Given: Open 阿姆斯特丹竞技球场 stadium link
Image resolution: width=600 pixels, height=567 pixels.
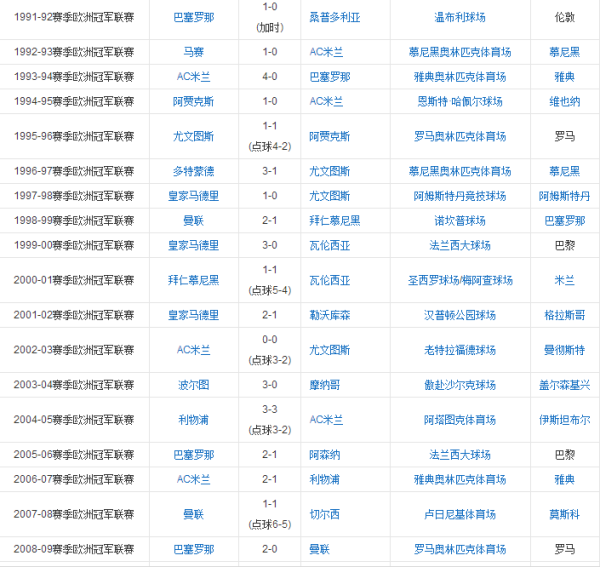Looking at the screenshot, I should pos(460,196).
